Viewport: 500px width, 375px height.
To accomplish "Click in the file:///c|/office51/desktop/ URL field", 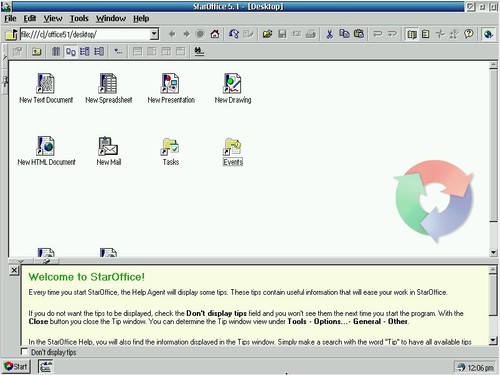I will click(85, 34).
